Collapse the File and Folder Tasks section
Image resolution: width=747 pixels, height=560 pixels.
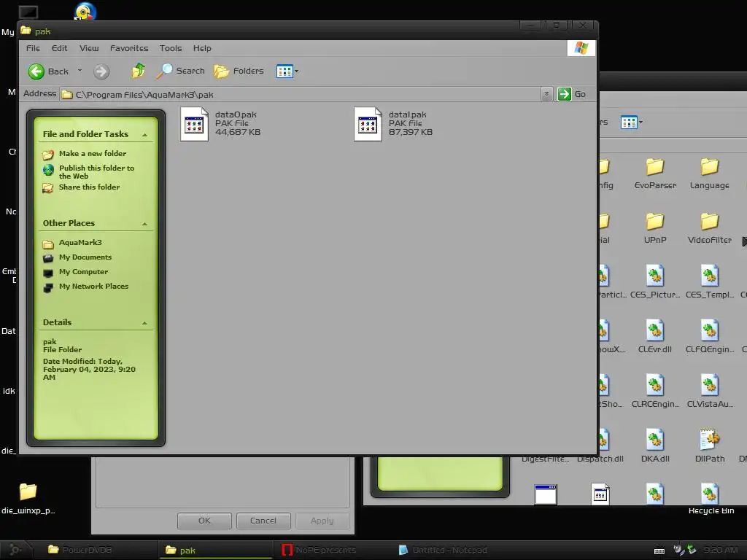click(145, 135)
